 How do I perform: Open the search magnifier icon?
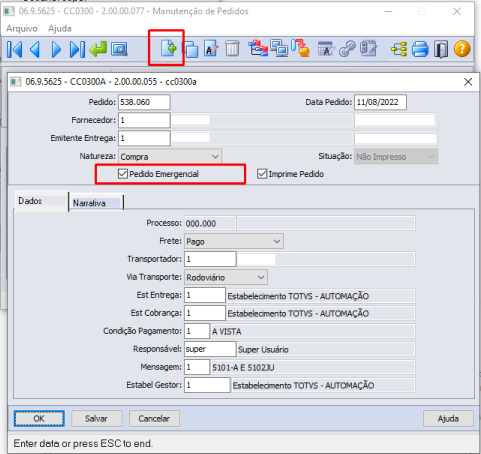pyautogui.click(x=119, y=50)
